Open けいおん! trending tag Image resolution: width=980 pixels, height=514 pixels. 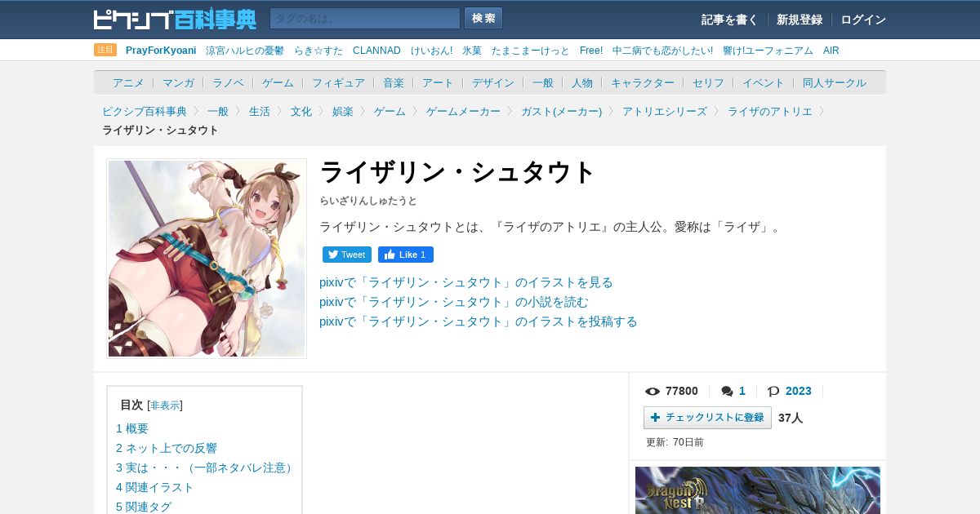pos(431,51)
